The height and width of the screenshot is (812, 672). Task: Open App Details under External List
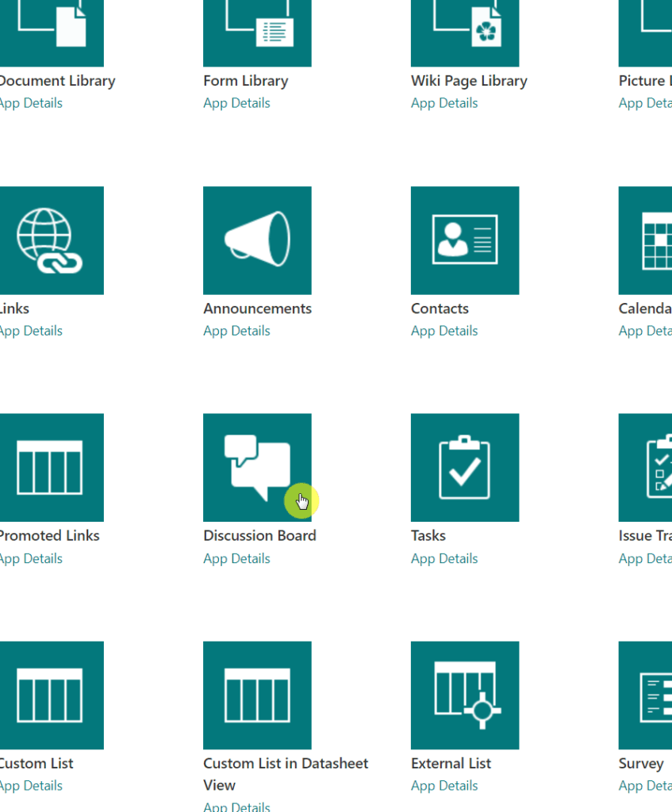pos(444,786)
